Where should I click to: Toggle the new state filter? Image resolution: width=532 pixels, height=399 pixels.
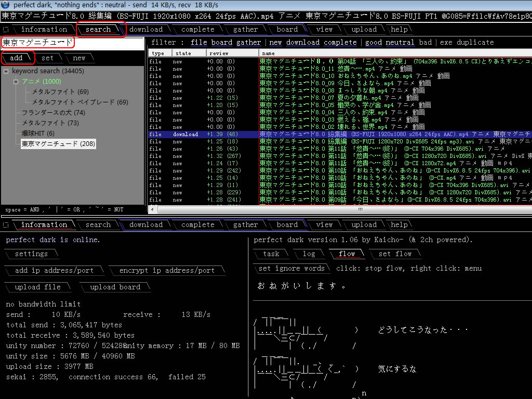pos(275,43)
